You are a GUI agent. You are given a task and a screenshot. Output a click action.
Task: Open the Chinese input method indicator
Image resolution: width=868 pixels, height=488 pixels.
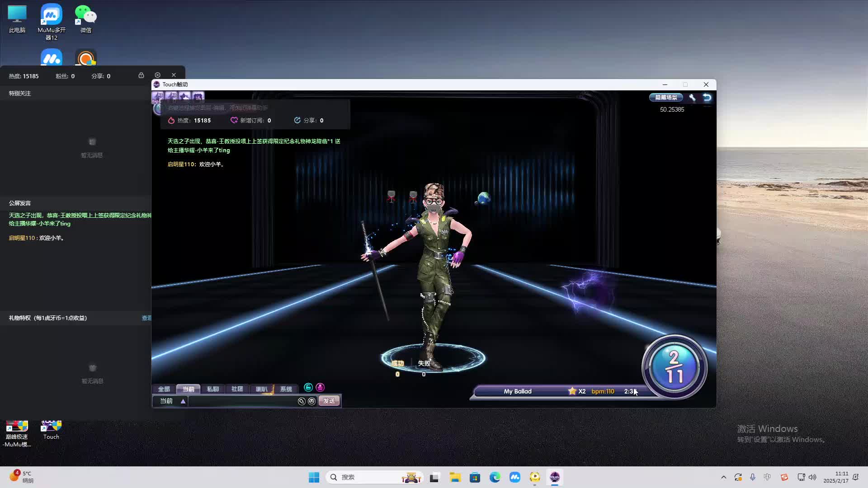point(767,477)
